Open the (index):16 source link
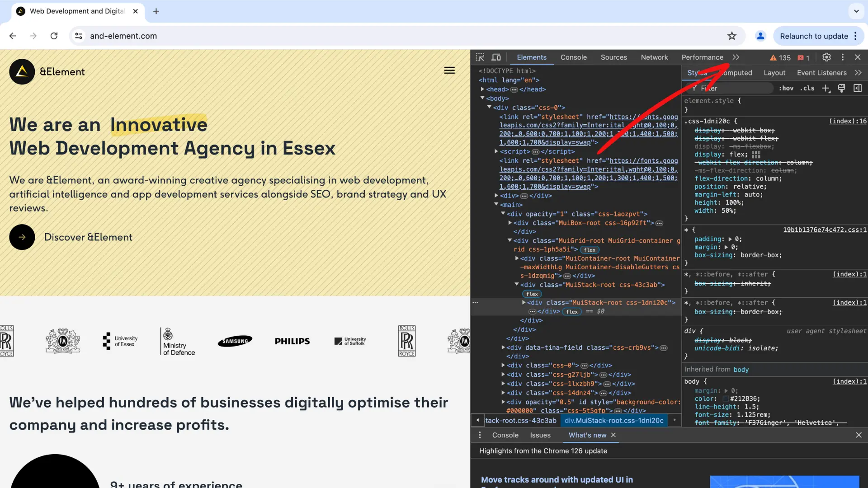 pyautogui.click(x=848, y=121)
